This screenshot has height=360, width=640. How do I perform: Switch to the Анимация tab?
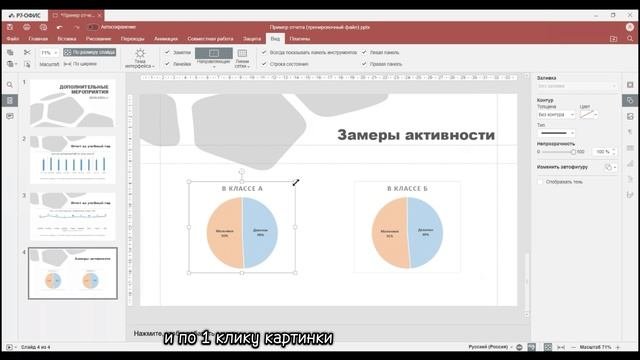click(x=166, y=39)
